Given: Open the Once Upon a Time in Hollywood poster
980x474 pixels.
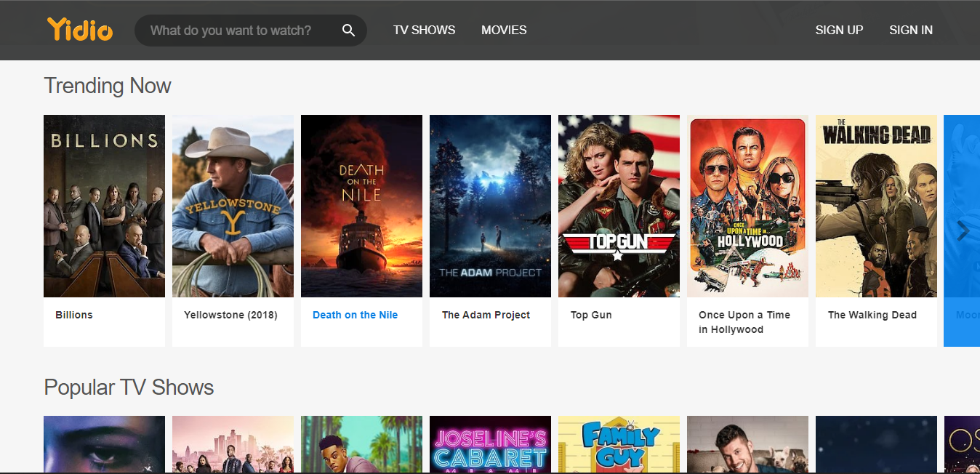Looking at the screenshot, I should click(x=747, y=206).
